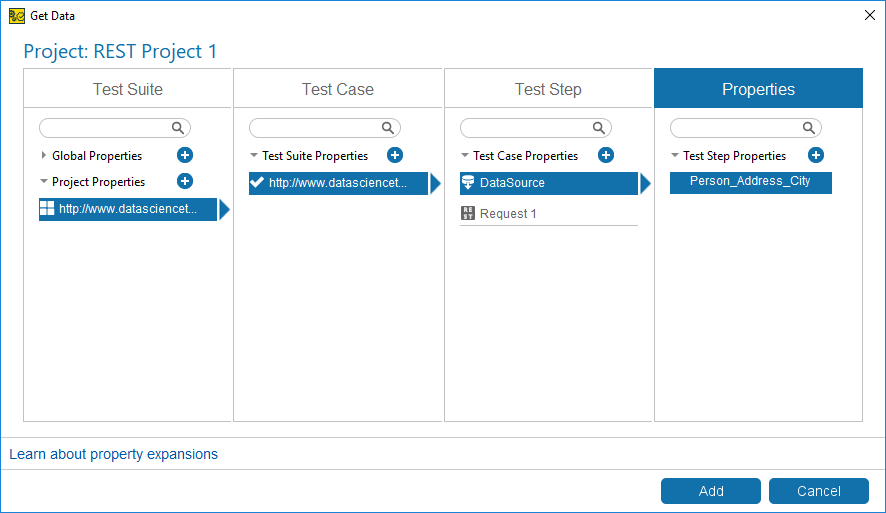Click the search magnifier in Test Suite column
The width and height of the screenshot is (886, 513).
click(178, 128)
